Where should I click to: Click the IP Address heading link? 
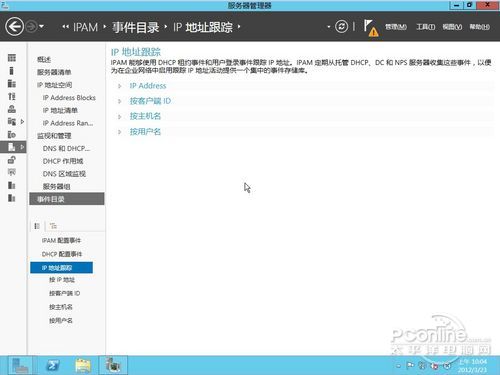point(148,86)
